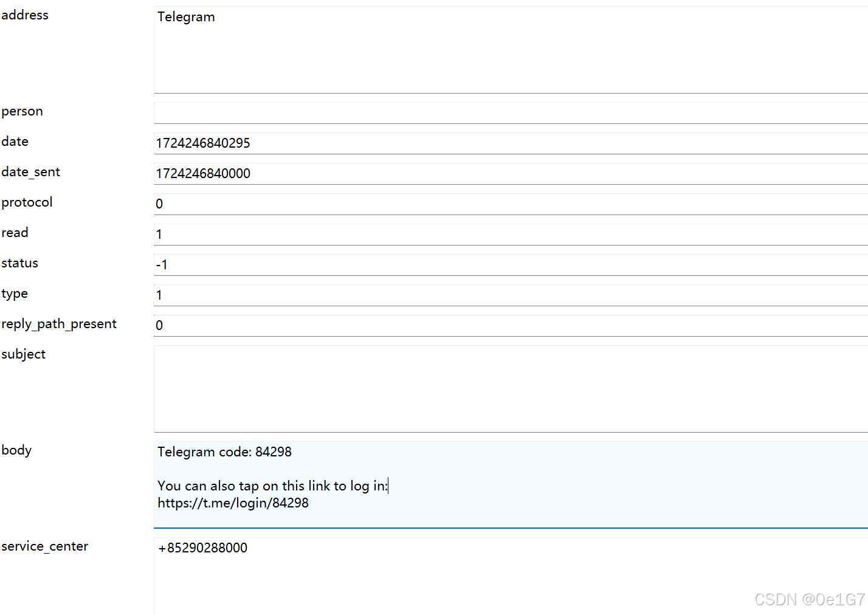Click the 'date_sent' field label
868x615 pixels.
(x=31, y=172)
